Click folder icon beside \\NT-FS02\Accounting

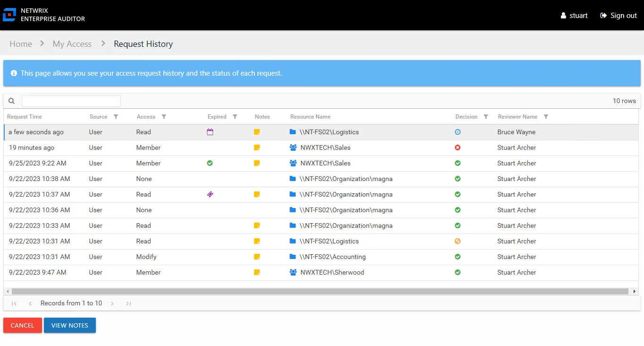click(293, 257)
